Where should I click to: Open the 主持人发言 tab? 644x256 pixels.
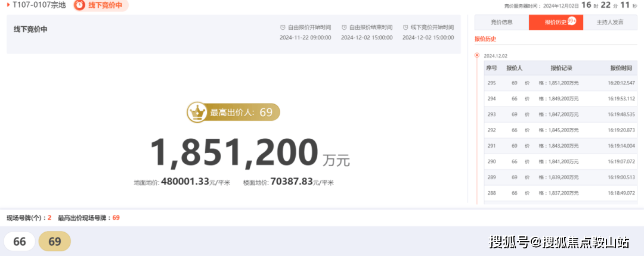[x=610, y=22]
